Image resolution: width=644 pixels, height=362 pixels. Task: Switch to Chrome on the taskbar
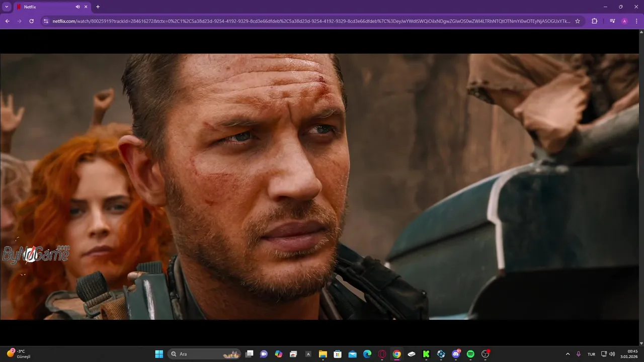(396, 354)
